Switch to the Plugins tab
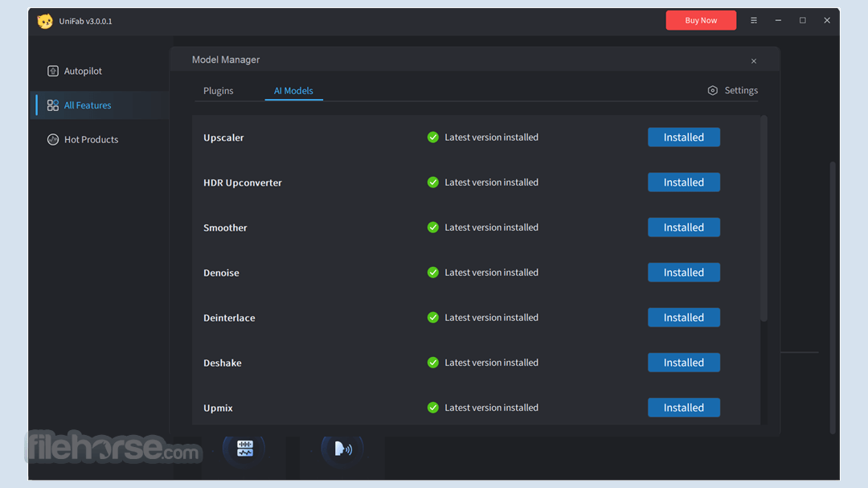Image resolution: width=868 pixels, height=488 pixels. coord(218,91)
